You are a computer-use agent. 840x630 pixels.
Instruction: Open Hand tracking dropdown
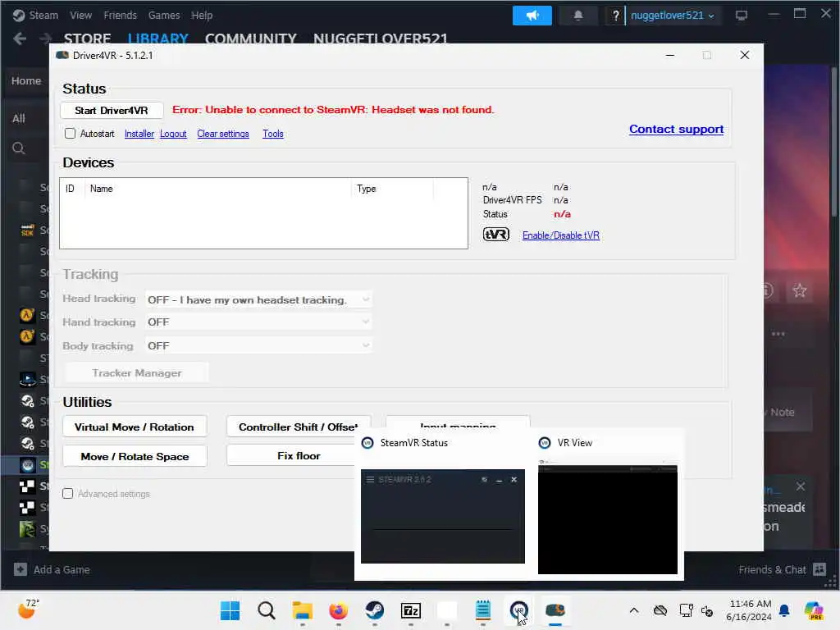(258, 322)
